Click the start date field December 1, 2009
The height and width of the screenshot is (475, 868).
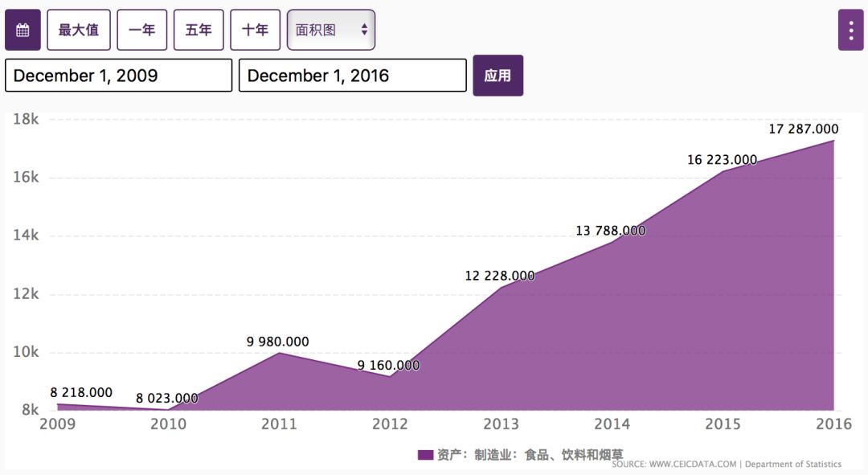point(118,76)
